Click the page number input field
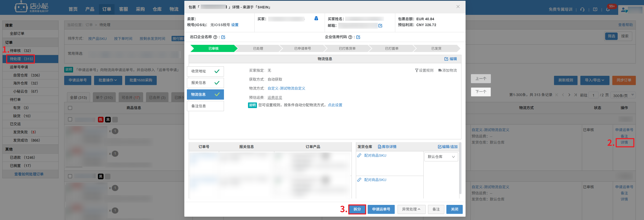644x220 pixels. (x=593, y=95)
